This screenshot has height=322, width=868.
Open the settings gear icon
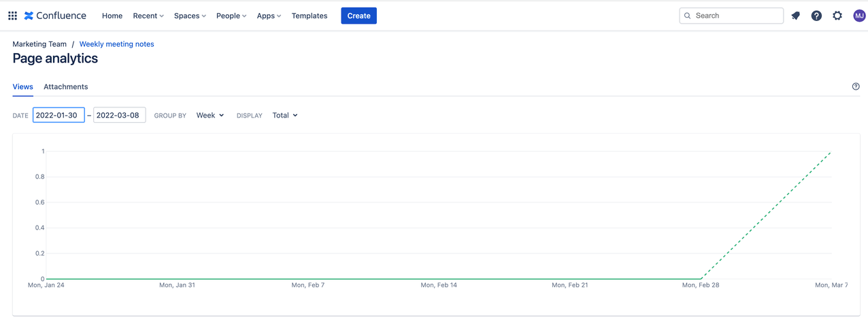tap(837, 16)
